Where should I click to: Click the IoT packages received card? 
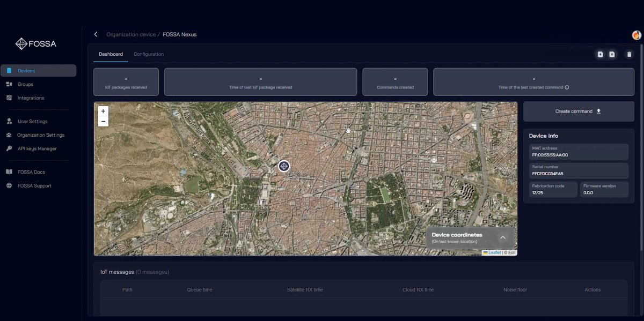[x=126, y=82]
